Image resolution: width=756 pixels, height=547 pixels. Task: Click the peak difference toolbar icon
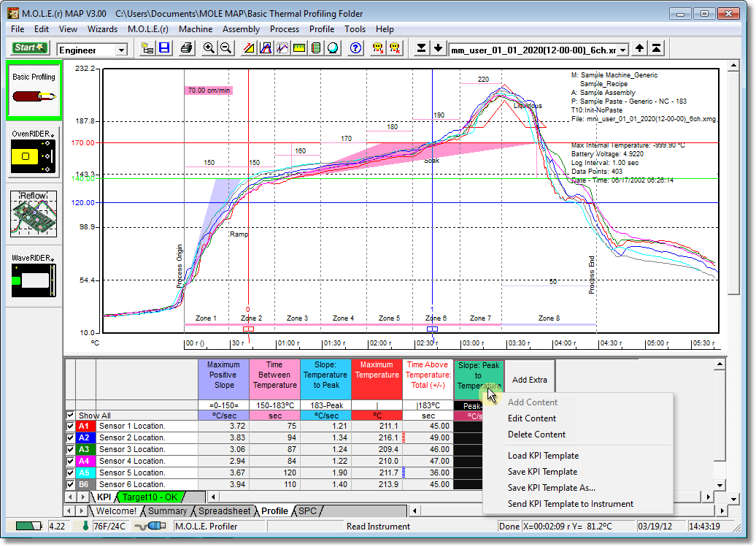266,48
